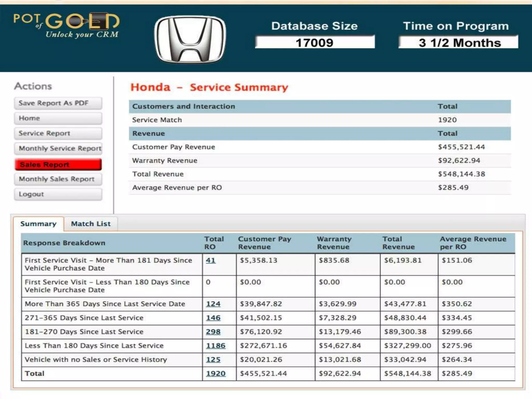This screenshot has width=532, height=399.
Task: Click the Database Size value field
Action: pos(315,43)
